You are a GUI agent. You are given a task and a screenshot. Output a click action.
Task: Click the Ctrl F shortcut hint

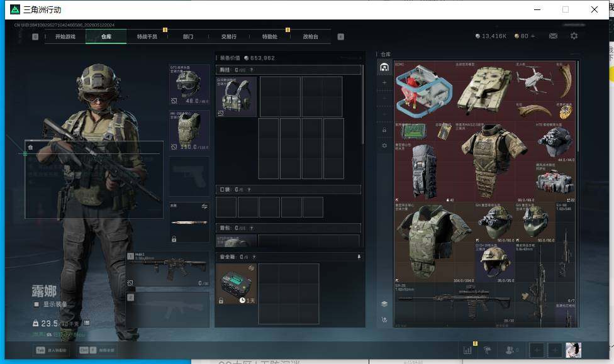97,350
